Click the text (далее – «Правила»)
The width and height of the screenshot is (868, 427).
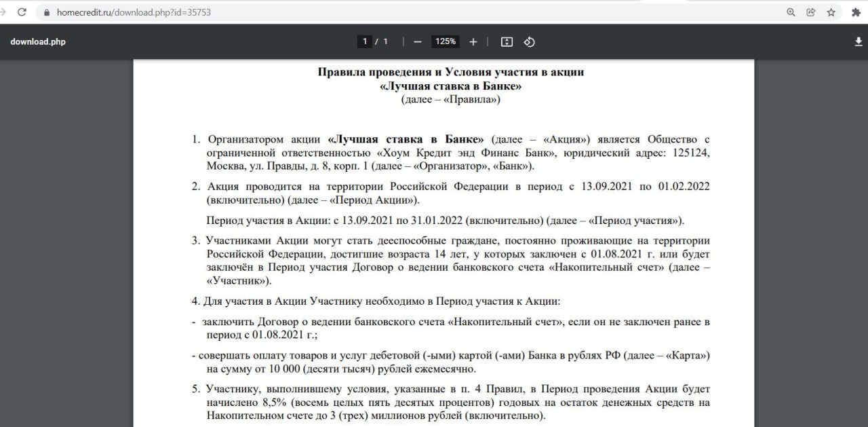tap(451, 99)
